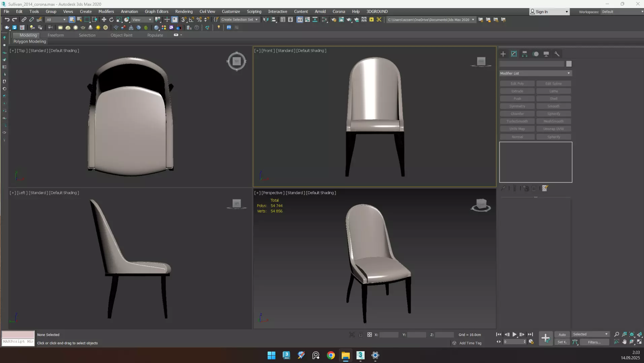Click Zoom Extents All Selected icon
644x363 pixels.
coord(640,334)
